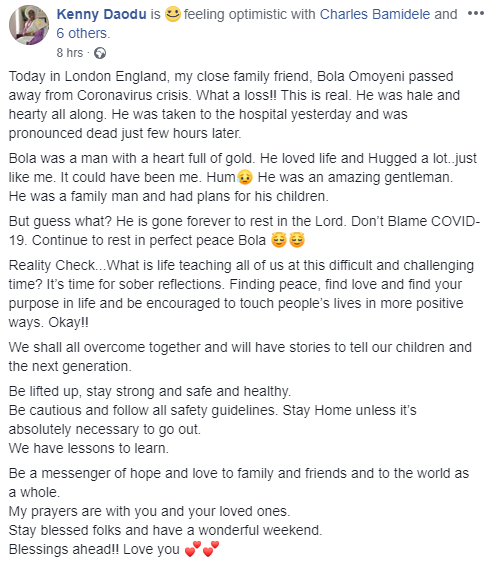Click the smiling feeling optimistic emoji
Screen dimensions: 489x564
coord(172,14)
